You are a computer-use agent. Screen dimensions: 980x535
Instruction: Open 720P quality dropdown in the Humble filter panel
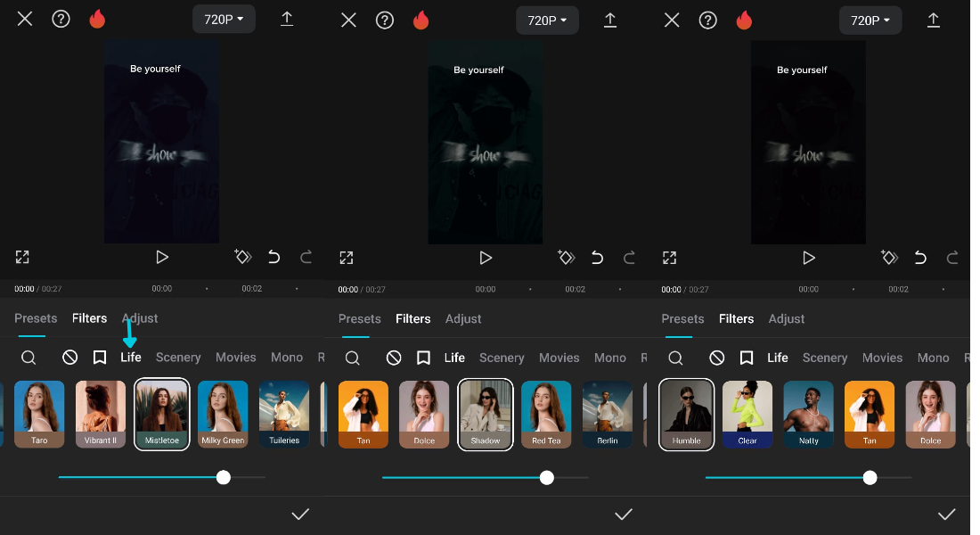tap(870, 21)
